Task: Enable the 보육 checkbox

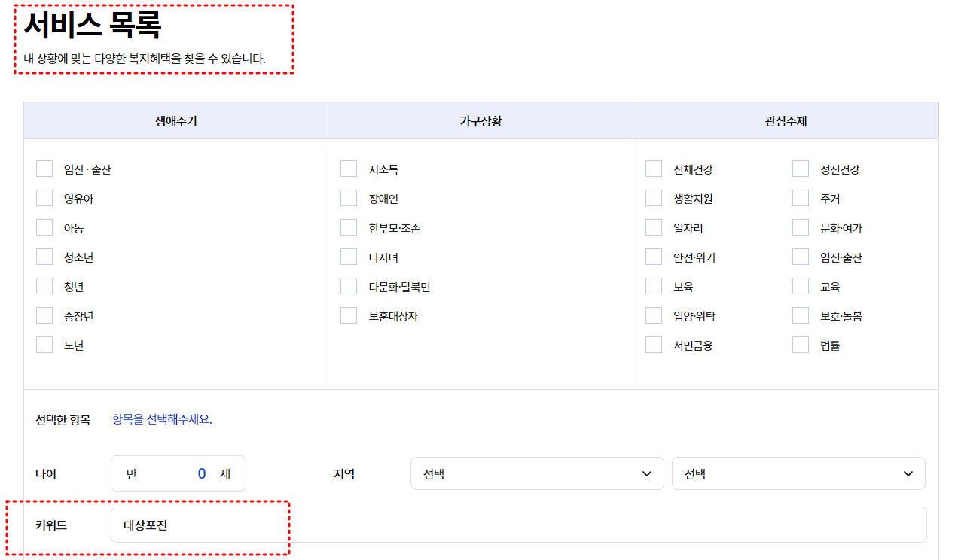Action: (x=654, y=286)
